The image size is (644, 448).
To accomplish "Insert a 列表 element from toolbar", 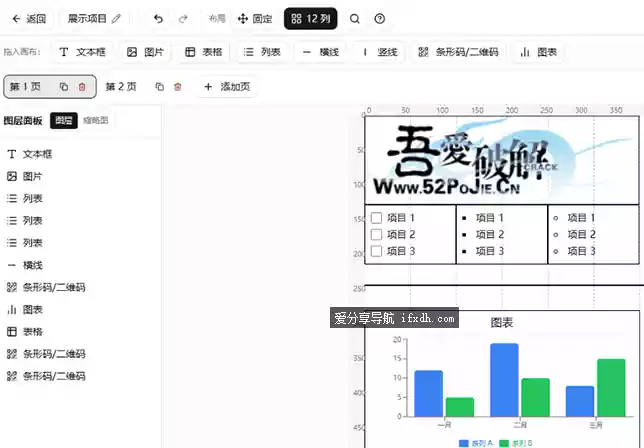I will (262, 52).
